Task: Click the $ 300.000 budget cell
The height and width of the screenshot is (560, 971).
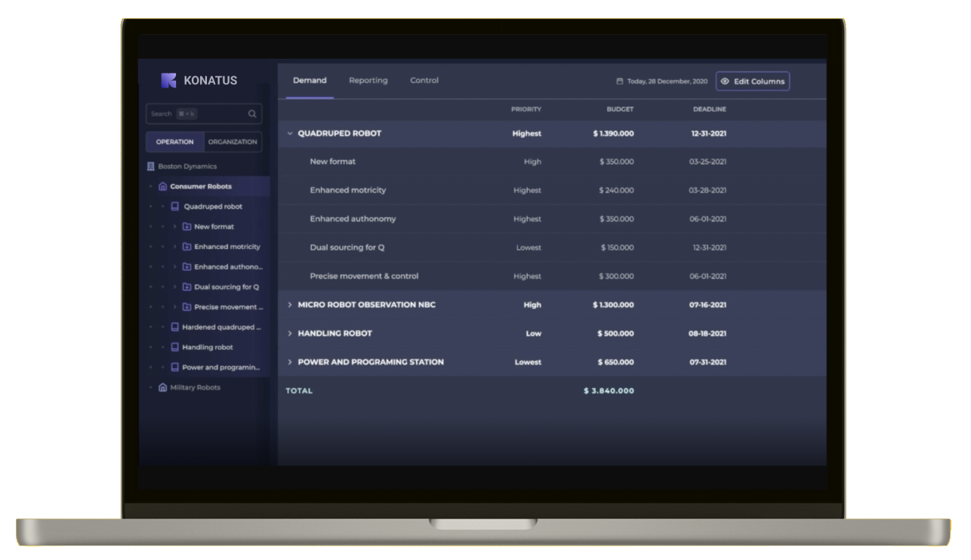Action: (617, 276)
